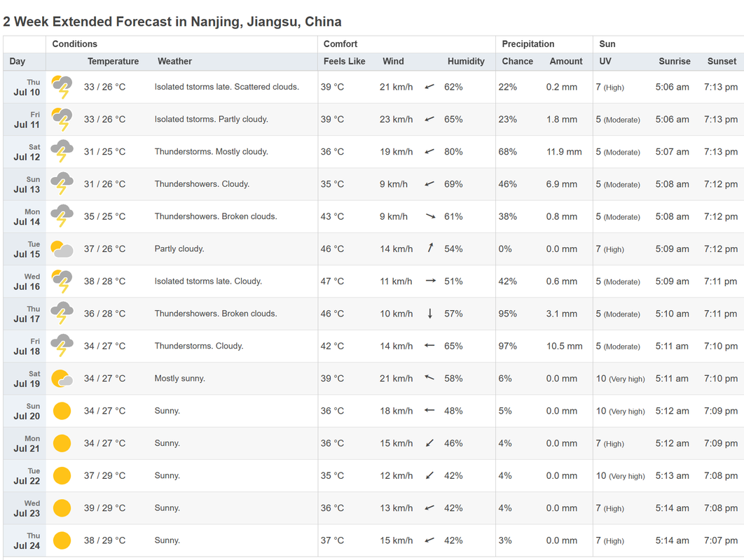Click the wind direction arrow for Jul 17
Image resolution: width=744 pixels, height=560 pixels.
click(430, 314)
